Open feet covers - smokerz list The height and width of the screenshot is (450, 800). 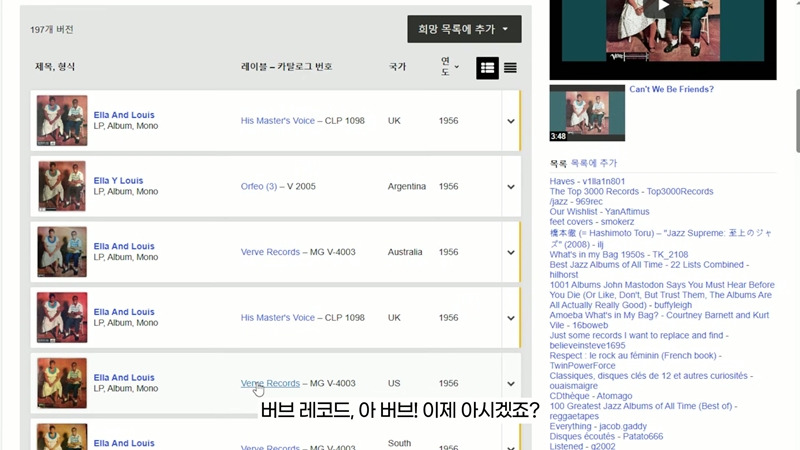pos(591,222)
